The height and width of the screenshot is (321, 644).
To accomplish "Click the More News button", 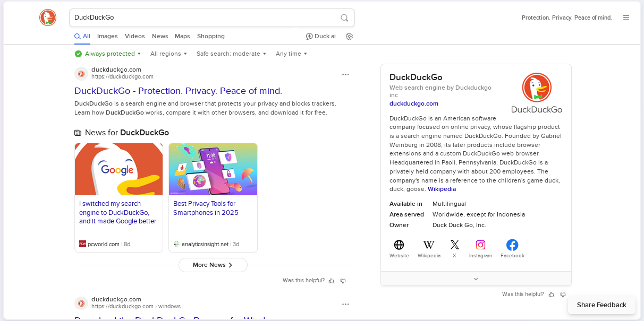I will pyautogui.click(x=213, y=265).
